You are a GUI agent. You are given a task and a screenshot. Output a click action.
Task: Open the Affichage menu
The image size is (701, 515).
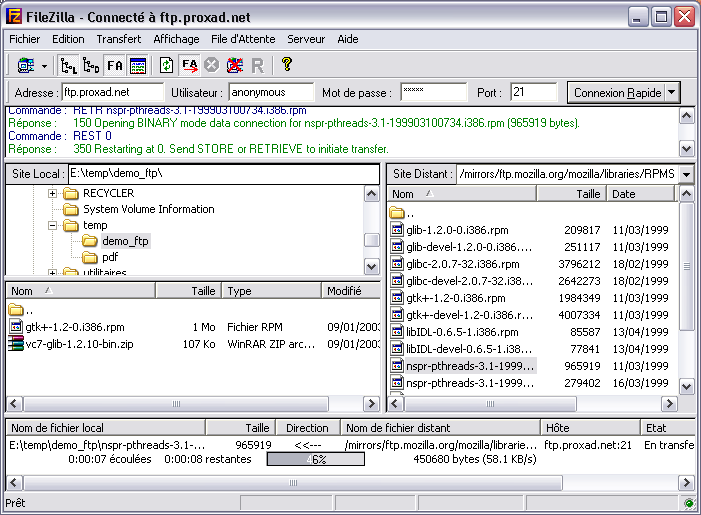(x=176, y=39)
